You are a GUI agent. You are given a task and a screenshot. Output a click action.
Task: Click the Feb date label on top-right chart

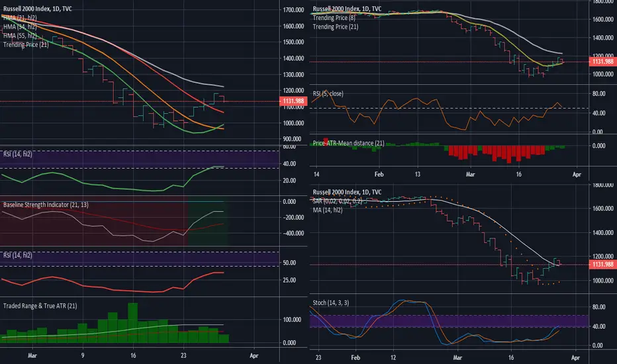point(379,174)
